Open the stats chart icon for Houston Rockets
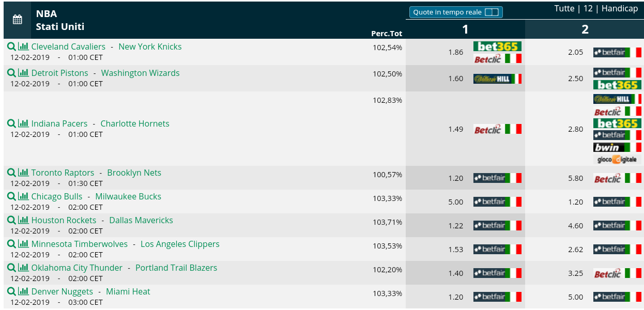 tap(23, 220)
